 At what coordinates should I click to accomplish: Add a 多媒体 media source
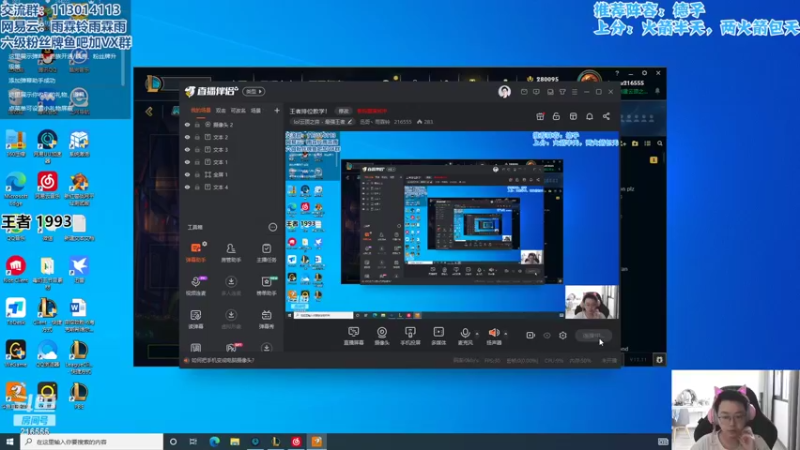438,336
